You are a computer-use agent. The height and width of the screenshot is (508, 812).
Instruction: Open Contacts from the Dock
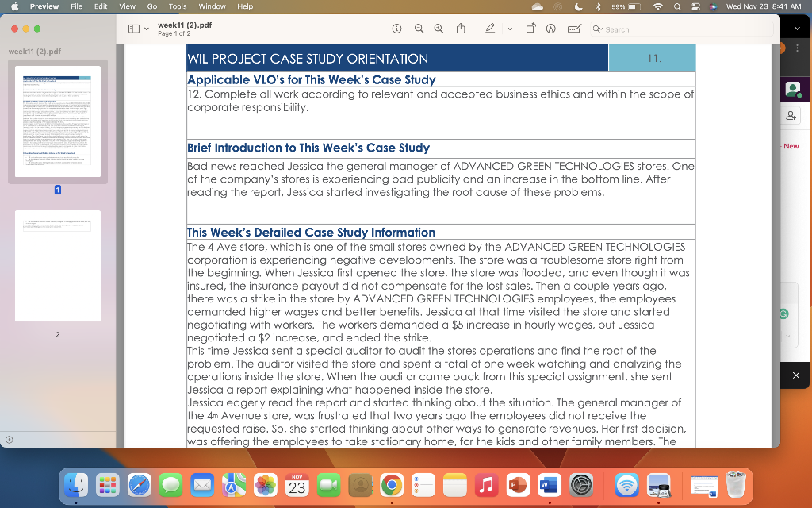pos(361,486)
